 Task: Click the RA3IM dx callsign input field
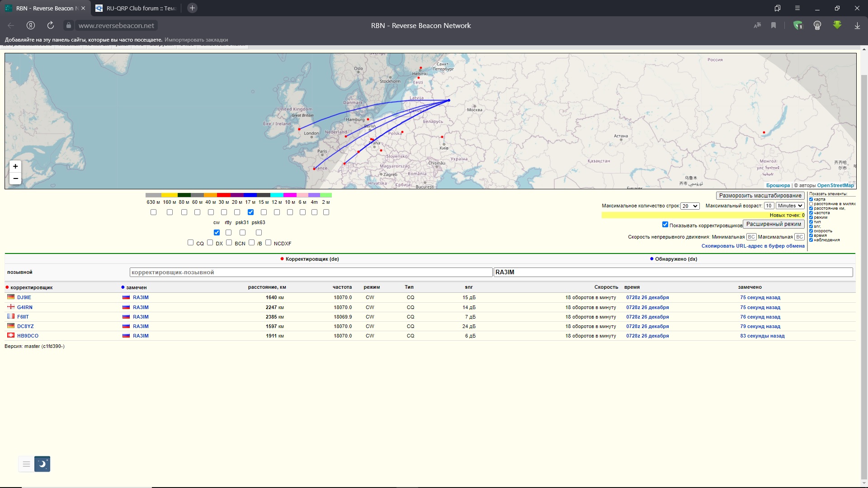pyautogui.click(x=673, y=272)
